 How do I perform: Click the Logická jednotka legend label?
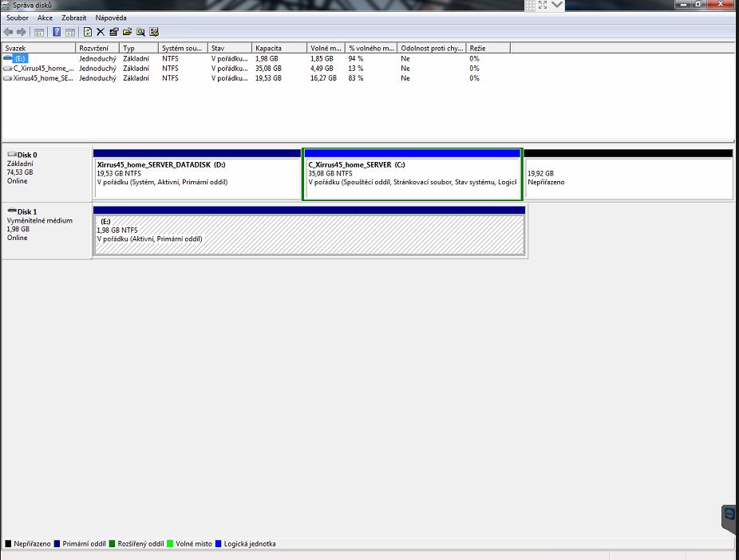250,543
